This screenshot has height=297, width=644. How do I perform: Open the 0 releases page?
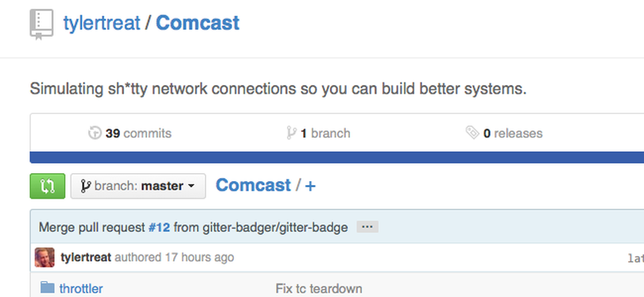[513, 133]
